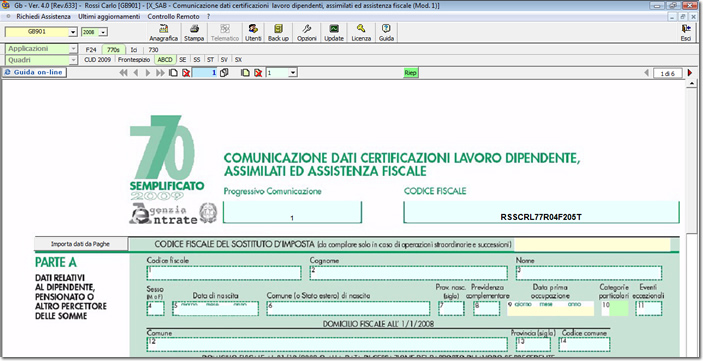Click the yellow sostituto d'imposta codice field
This screenshot has height=361, width=703.
592,245
